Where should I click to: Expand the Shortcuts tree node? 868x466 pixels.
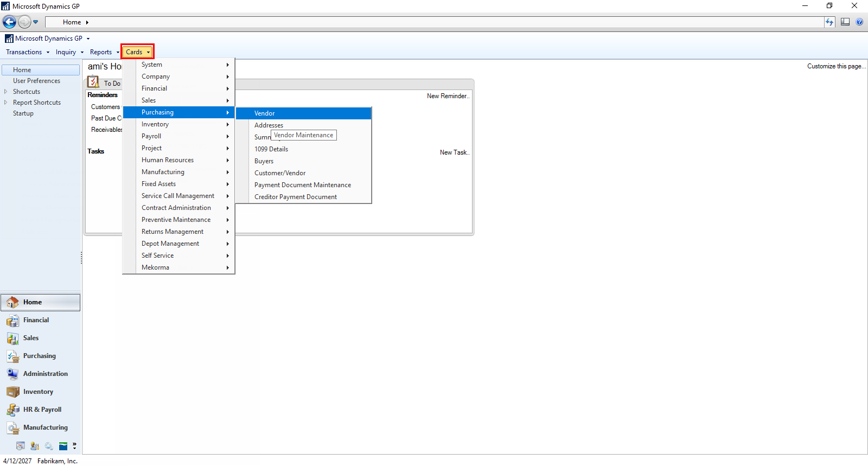6,92
